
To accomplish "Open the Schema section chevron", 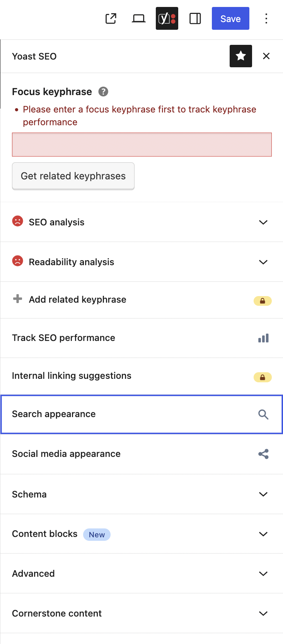I will tap(263, 494).
